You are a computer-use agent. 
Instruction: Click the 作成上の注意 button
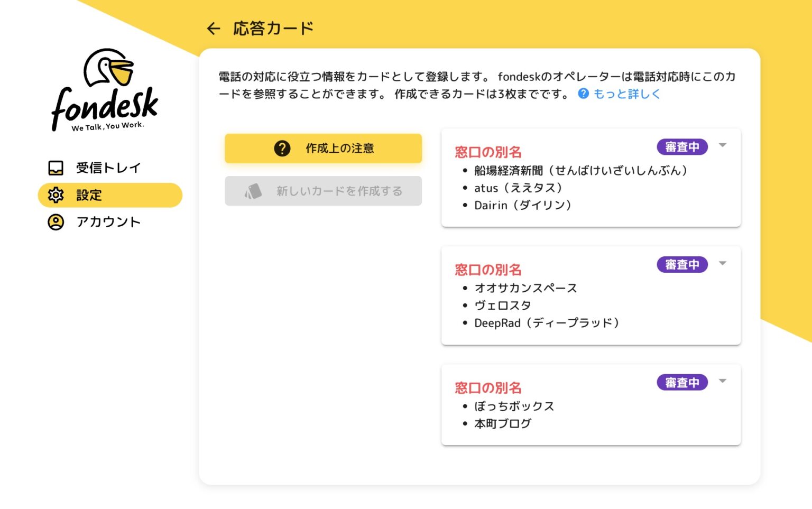click(x=324, y=149)
